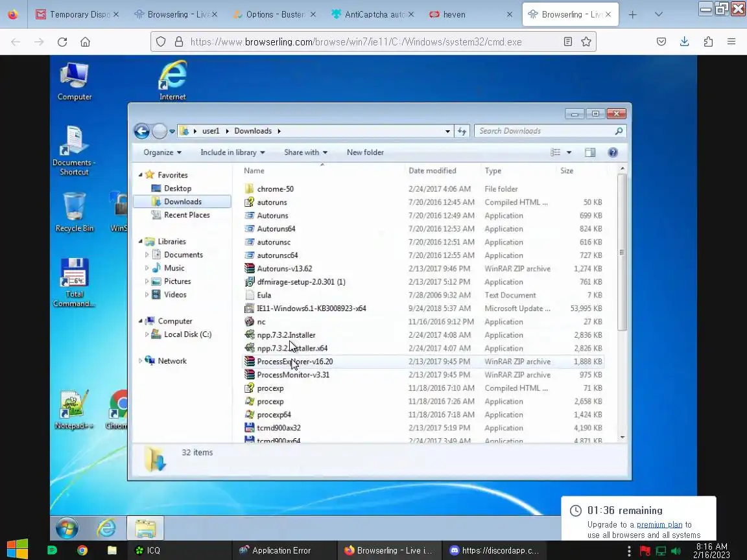Bookmark this page with star icon

(586, 42)
